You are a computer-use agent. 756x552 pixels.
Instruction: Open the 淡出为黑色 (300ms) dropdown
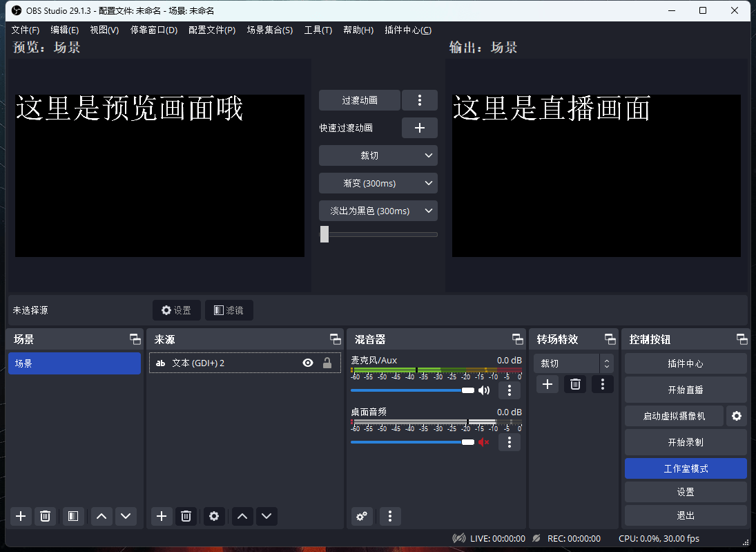point(378,211)
